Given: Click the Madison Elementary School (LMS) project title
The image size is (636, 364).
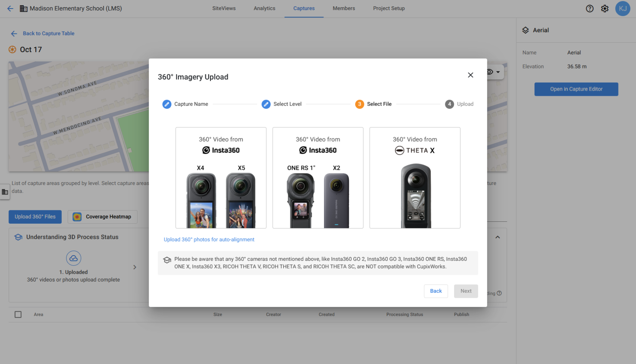Looking at the screenshot, I should [76, 8].
